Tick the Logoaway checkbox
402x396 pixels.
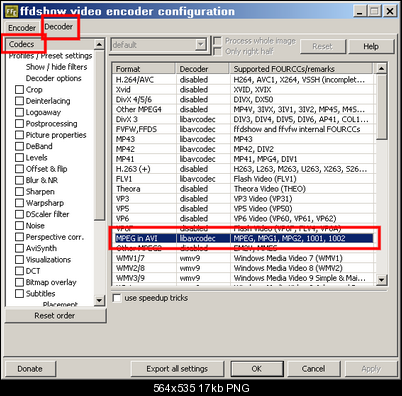click(20, 112)
